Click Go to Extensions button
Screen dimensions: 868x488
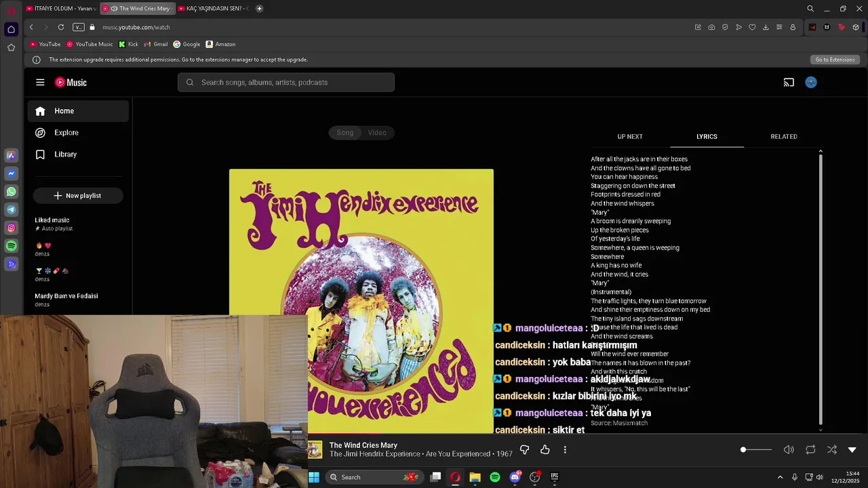pyautogui.click(x=835, y=60)
